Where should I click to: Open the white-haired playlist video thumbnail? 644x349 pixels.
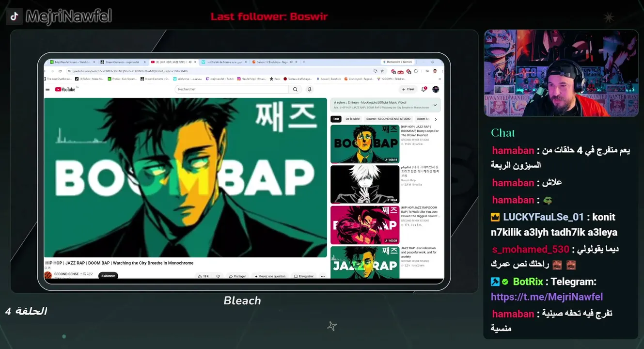[365, 184]
